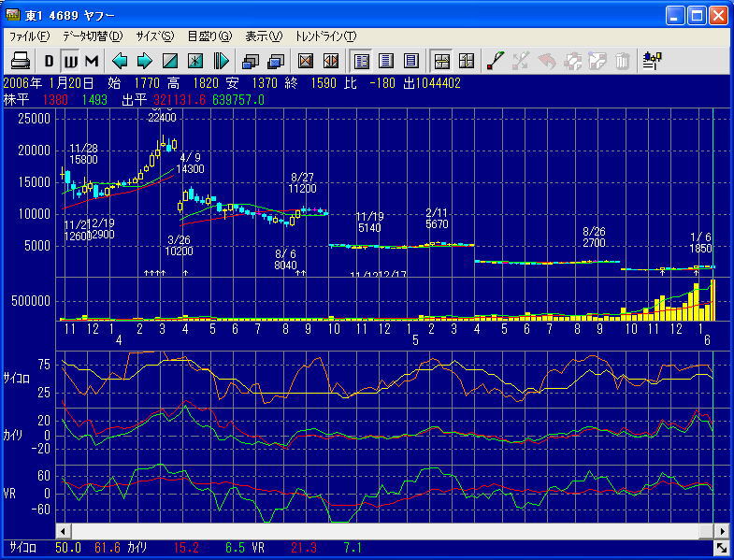Click the 25000 price axis label
This screenshot has height=560, width=734.
click(34, 119)
